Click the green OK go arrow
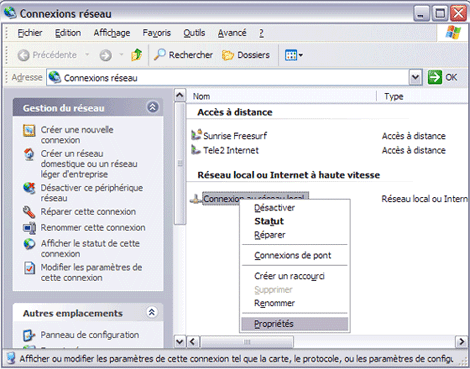The height and width of the screenshot is (369, 470). pyautogui.click(x=435, y=77)
